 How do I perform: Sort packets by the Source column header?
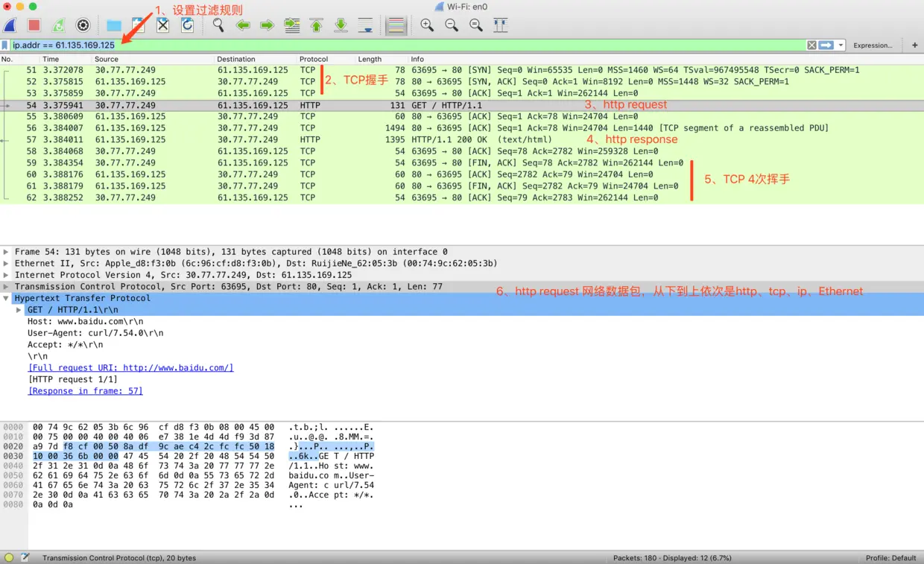pos(154,59)
